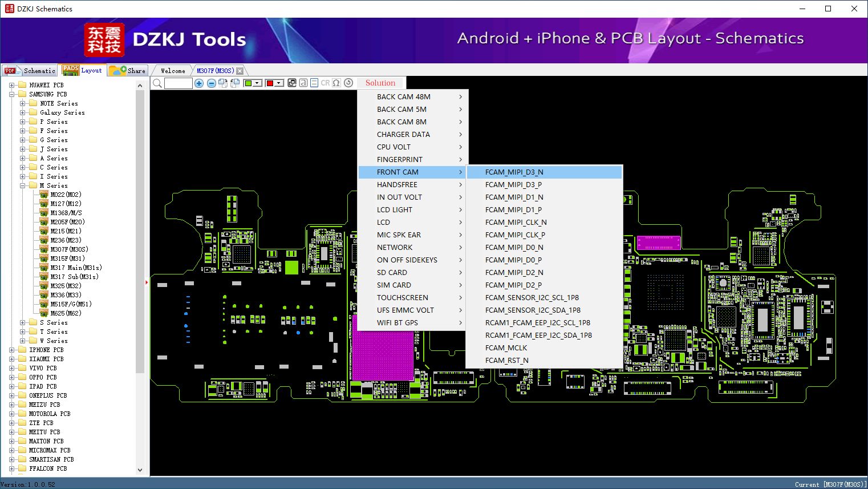The image size is (868, 489).
Task: Select FCAM_SENSOR_I2C_SCL_1P8 from the submenu
Action: (x=544, y=298)
